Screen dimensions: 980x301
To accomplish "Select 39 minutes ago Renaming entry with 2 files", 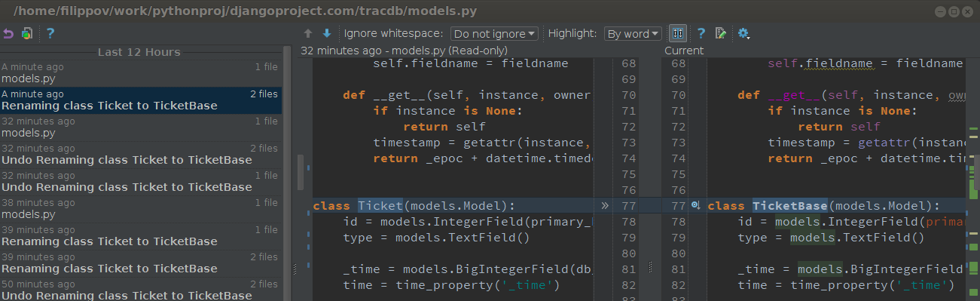I will click(140, 263).
